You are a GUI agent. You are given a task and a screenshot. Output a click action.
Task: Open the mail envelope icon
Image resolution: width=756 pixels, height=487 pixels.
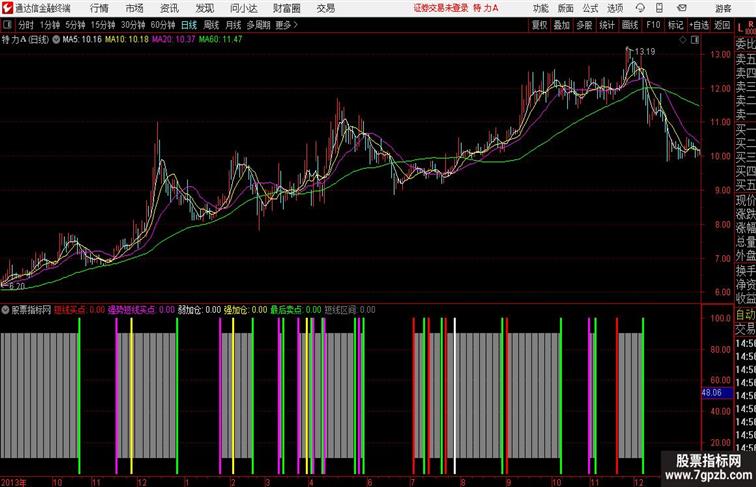(682, 8)
